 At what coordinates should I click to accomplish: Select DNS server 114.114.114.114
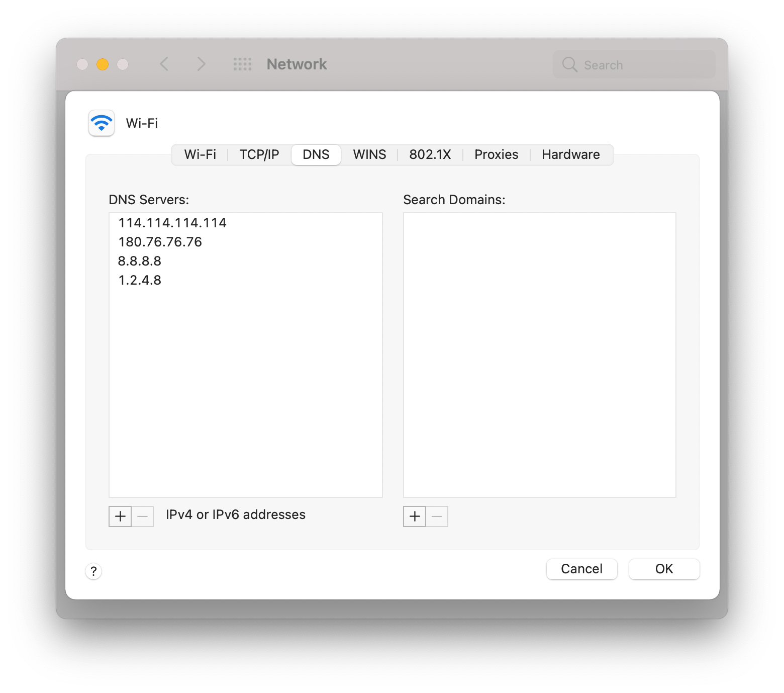click(x=246, y=223)
